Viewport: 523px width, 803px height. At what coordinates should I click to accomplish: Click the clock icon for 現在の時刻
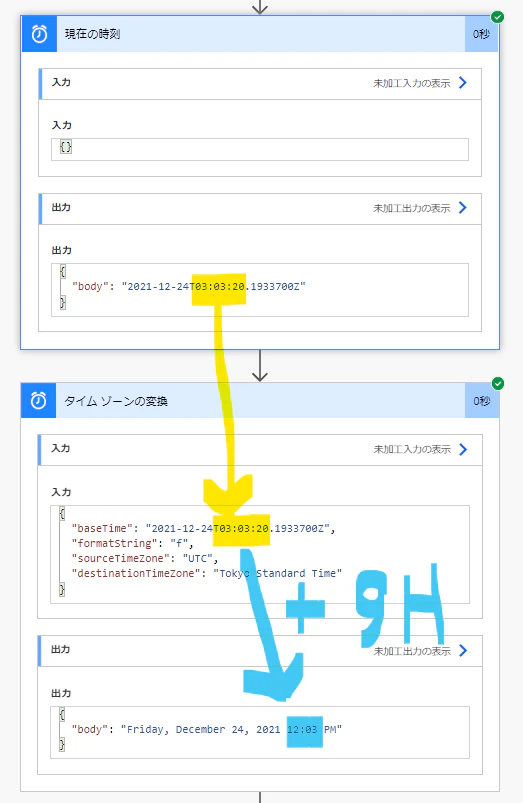(x=39, y=34)
